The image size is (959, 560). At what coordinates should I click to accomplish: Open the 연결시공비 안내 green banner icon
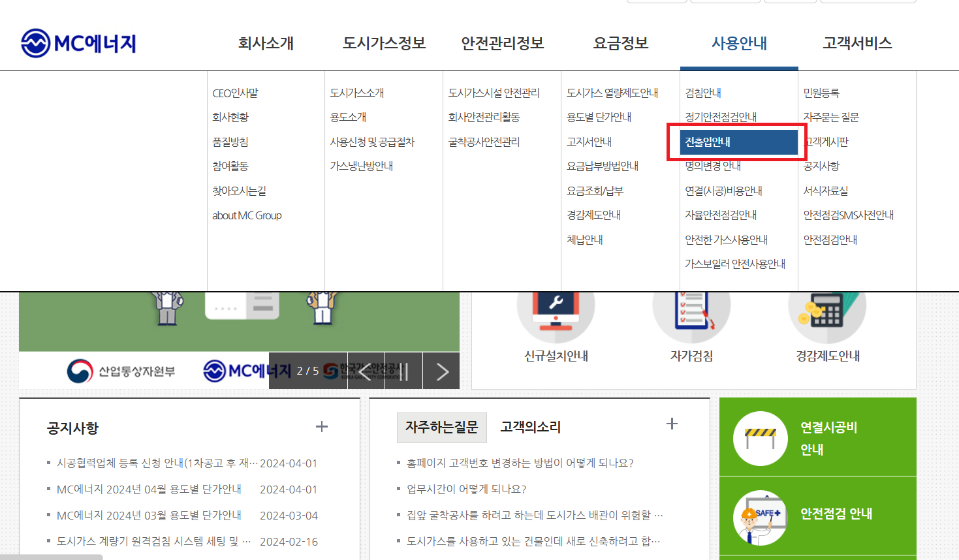(x=759, y=437)
